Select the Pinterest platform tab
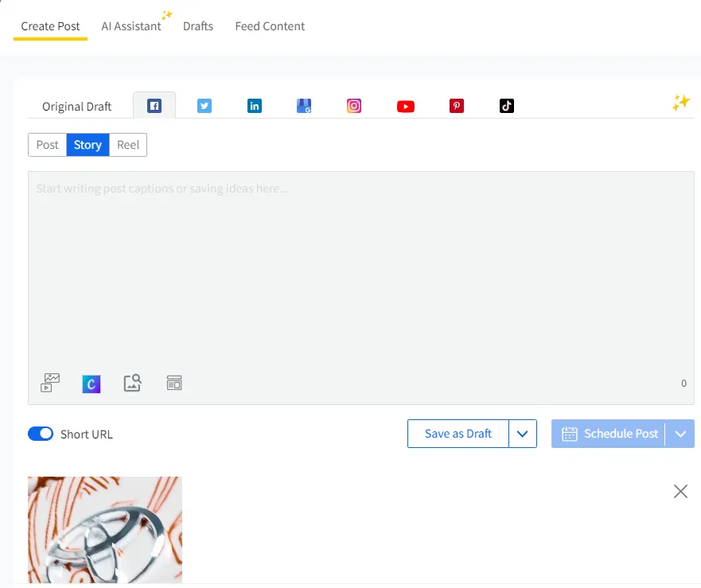The width and height of the screenshot is (701, 588). pyautogui.click(x=456, y=106)
